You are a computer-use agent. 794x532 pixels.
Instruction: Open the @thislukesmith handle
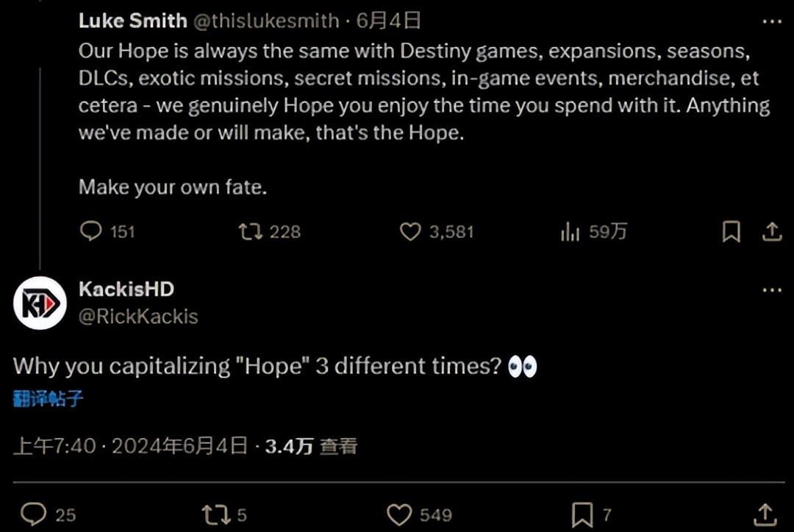266,21
